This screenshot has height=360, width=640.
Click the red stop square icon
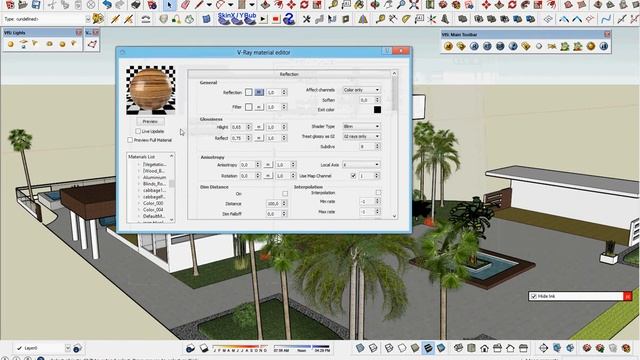click(276, 19)
